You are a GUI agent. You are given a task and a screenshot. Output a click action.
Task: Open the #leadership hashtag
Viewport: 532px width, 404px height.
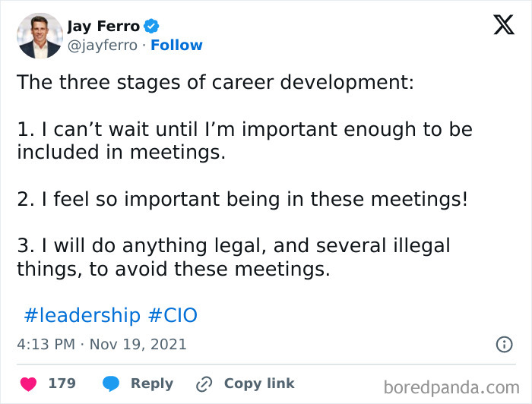pyautogui.click(x=82, y=315)
